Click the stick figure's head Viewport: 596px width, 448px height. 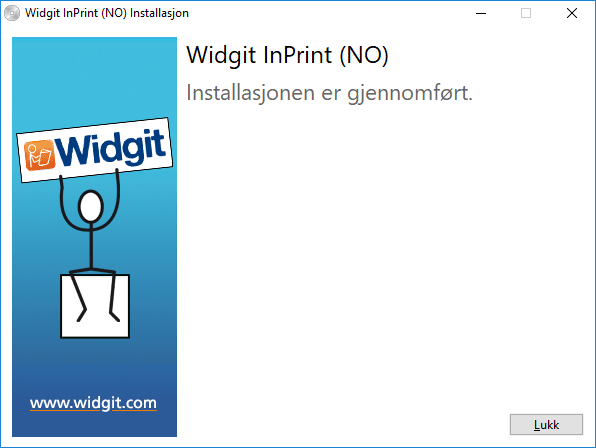tap(90, 207)
